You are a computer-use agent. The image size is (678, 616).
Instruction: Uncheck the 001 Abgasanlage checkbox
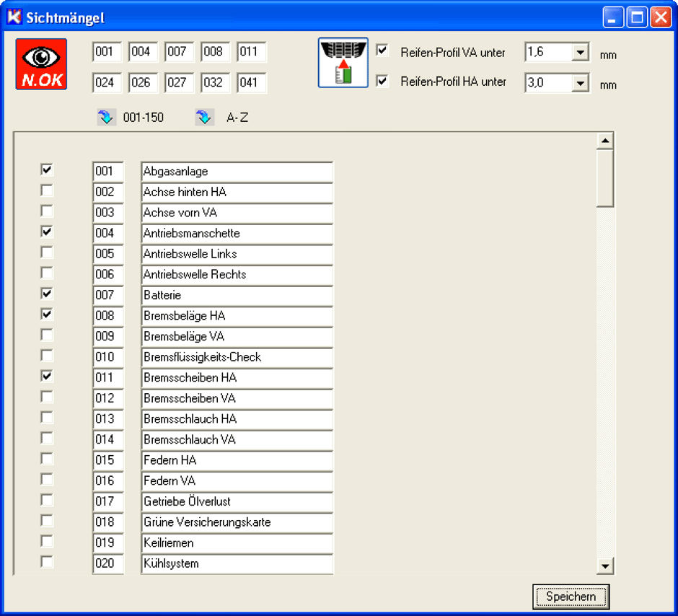click(x=47, y=170)
